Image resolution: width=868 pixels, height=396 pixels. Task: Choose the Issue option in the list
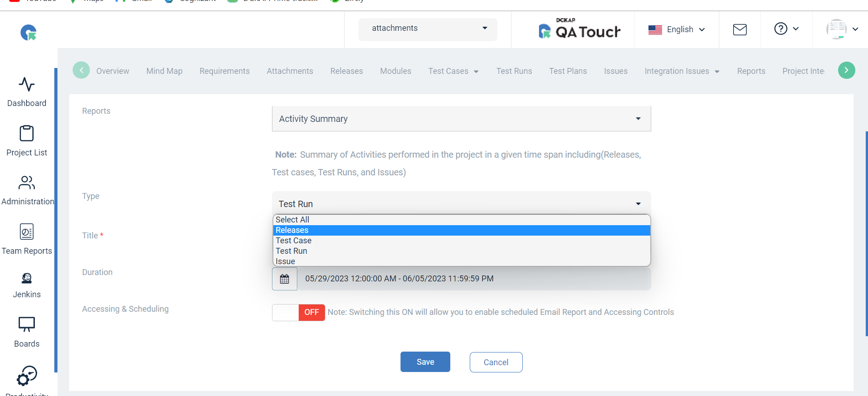(x=462, y=261)
